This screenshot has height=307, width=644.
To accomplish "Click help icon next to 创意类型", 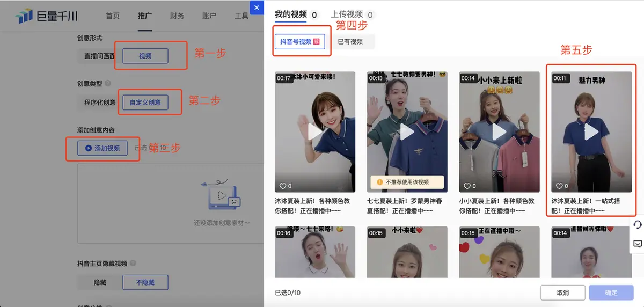I will (x=108, y=84).
